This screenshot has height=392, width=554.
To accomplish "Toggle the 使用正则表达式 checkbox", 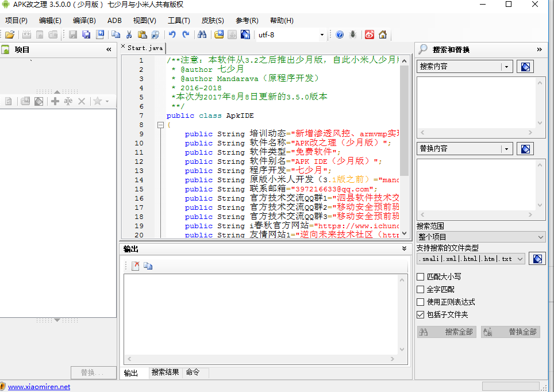I will tap(421, 302).
